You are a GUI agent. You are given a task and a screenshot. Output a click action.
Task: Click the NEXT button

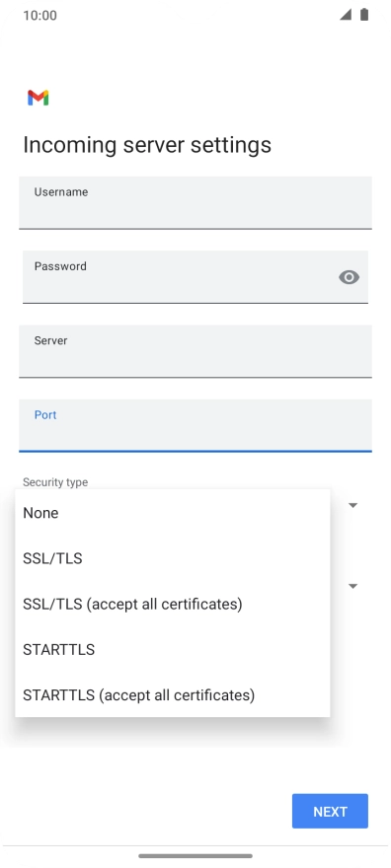pyautogui.click(x=330, y=811)
